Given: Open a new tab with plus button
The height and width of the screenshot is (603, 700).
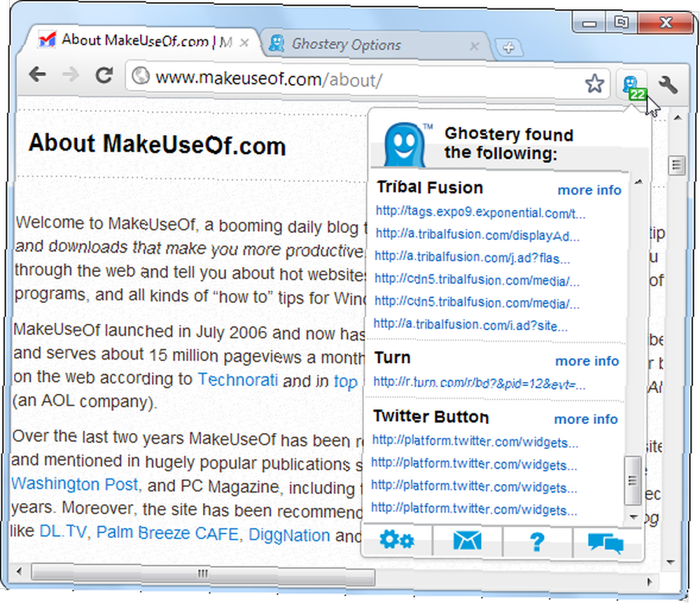Looking at the screenshot, I should pyautogui.click(x=508, y=48).
